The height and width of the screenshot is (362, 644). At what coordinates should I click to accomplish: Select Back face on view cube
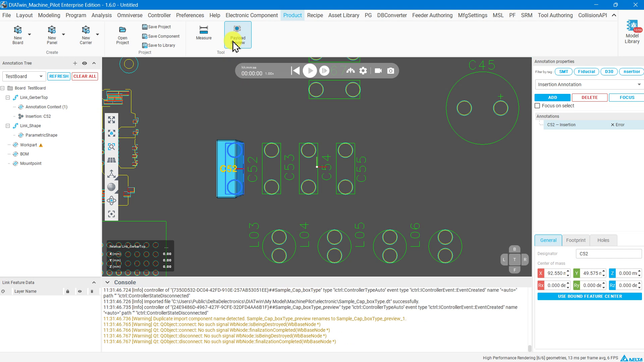[515, 249]
